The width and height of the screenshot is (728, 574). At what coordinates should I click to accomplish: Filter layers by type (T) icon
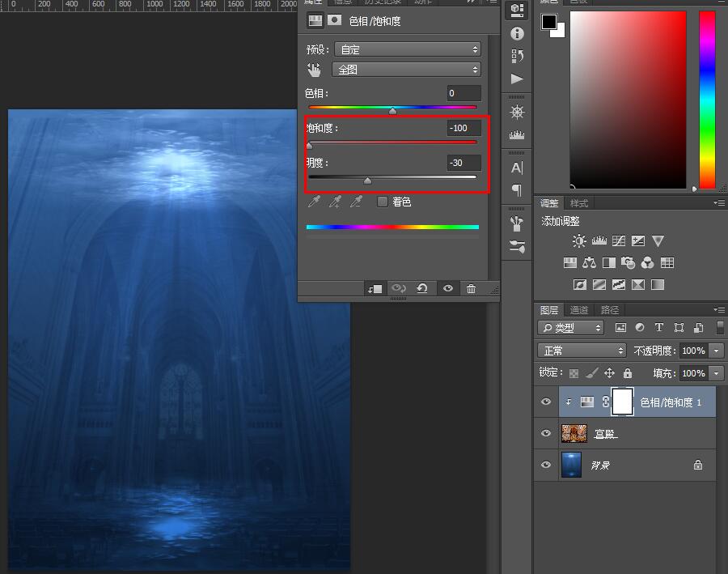[x=658, y=327]
